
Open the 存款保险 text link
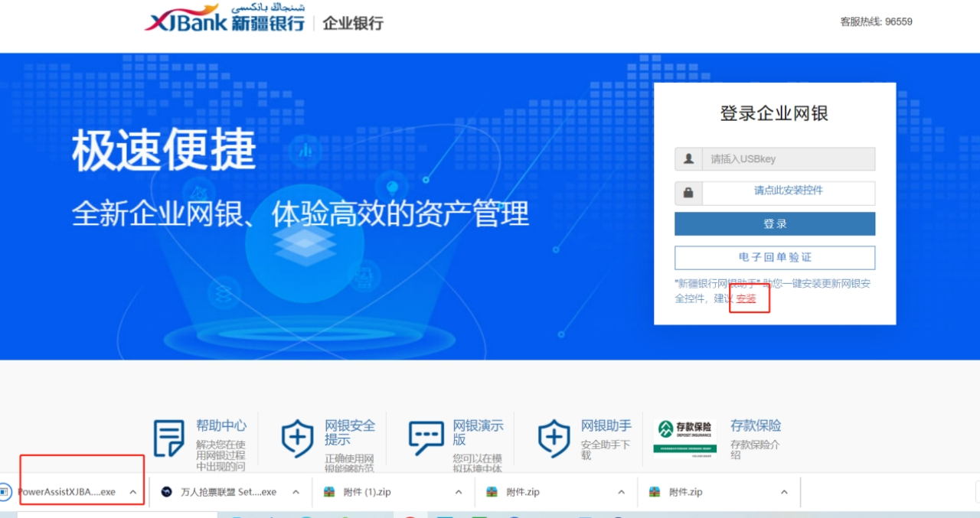coord(756,425)
